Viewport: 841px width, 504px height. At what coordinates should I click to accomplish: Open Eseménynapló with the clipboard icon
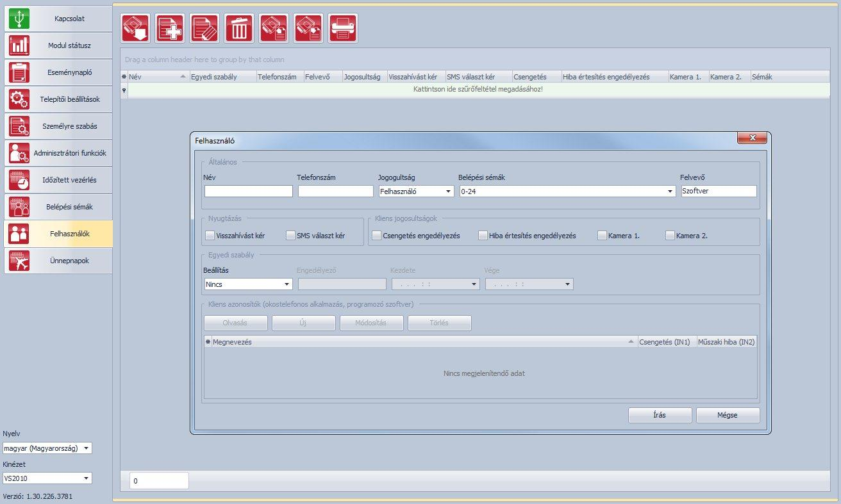point(58,72)
